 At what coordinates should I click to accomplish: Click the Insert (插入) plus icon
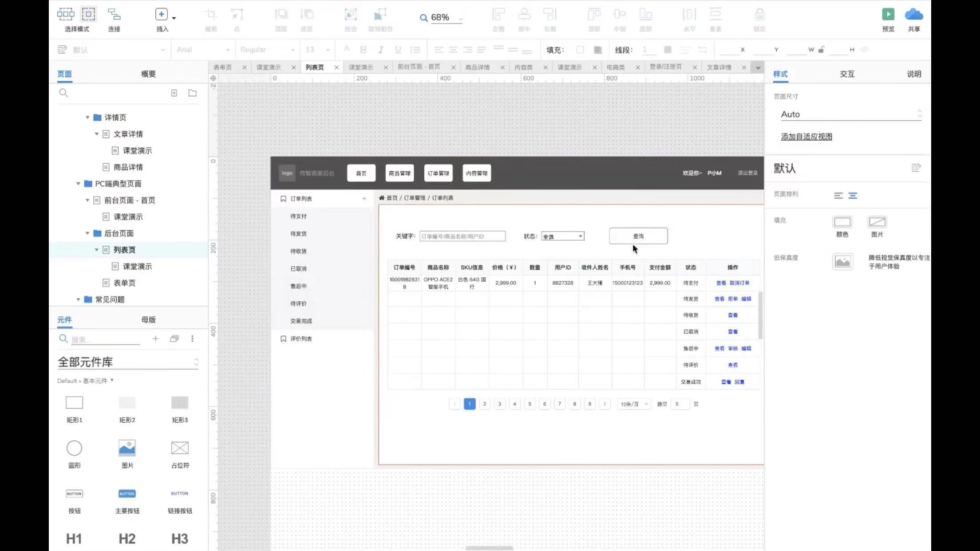point(161,15)
